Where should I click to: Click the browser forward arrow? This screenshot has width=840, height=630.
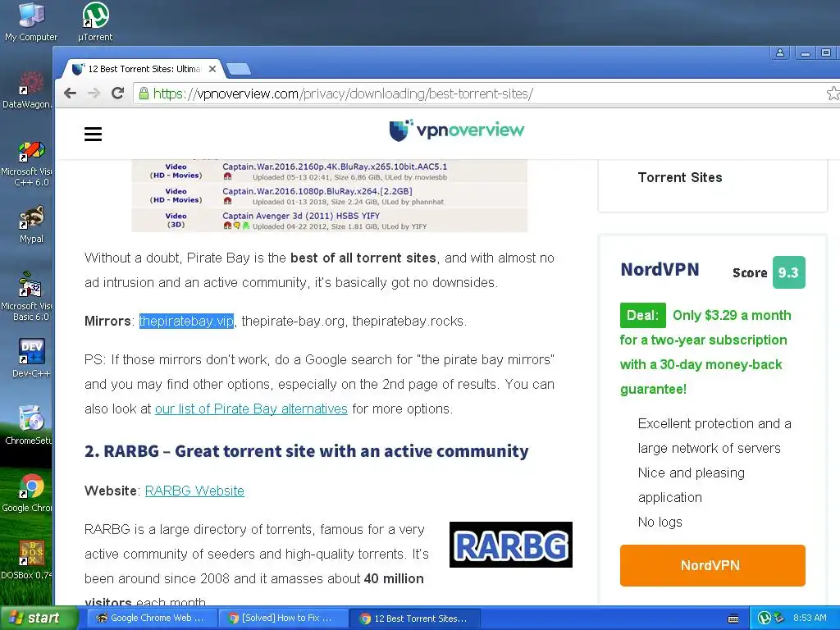94,94
